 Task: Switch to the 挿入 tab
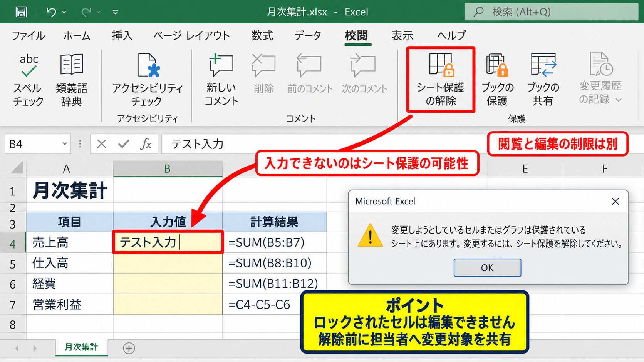122,36
